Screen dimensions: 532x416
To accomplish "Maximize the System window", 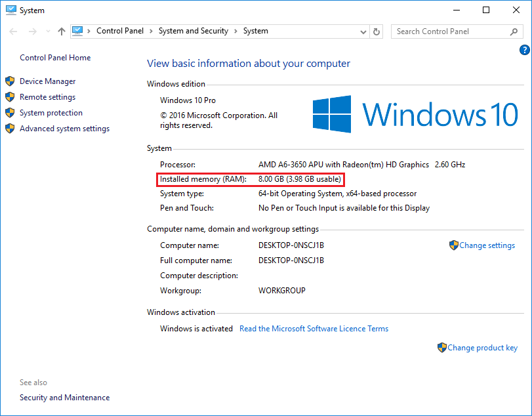I will click(486, 10).
